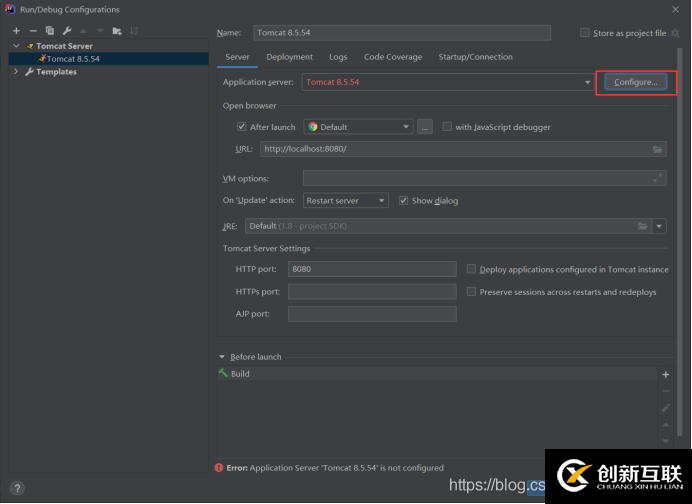The image size is (692, 504).
Task: Open help question mark button
Action: 17,488
